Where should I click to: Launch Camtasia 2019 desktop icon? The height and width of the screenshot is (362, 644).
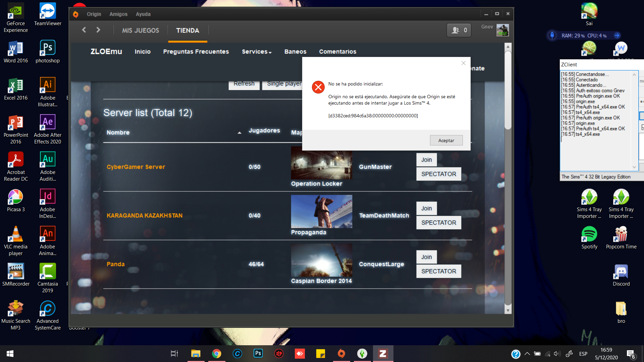click(x=48, y=278)
